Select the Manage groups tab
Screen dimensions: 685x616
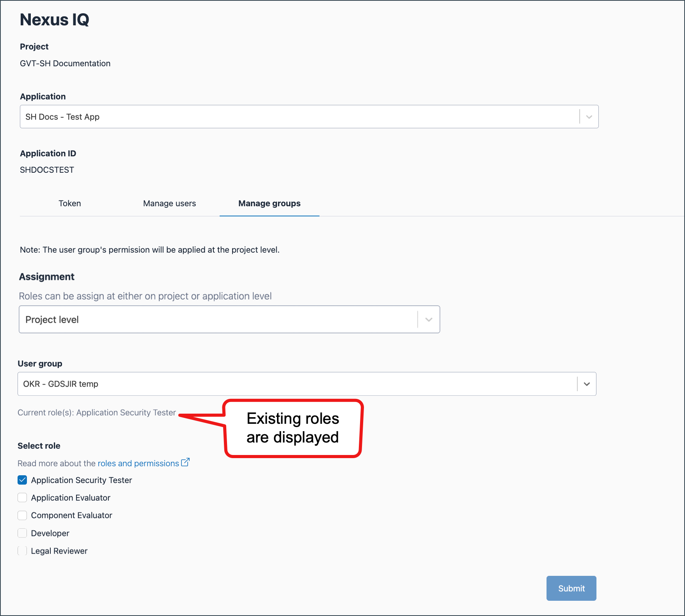click(270, 204)
